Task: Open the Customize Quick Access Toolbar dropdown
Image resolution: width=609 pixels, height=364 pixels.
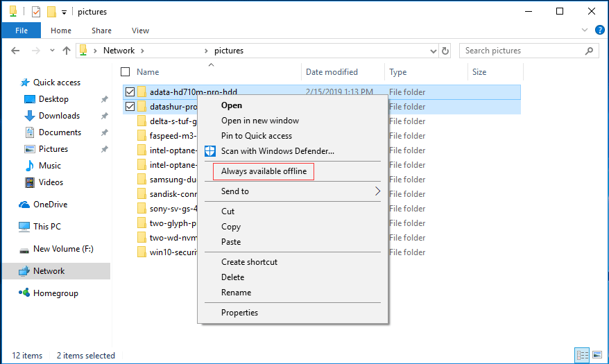Action: (64, 12)
